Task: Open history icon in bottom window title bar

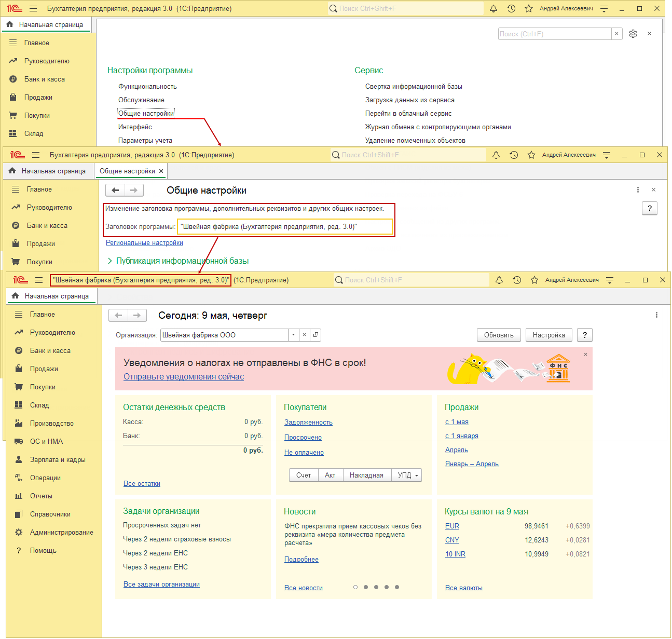Action: 517,280
